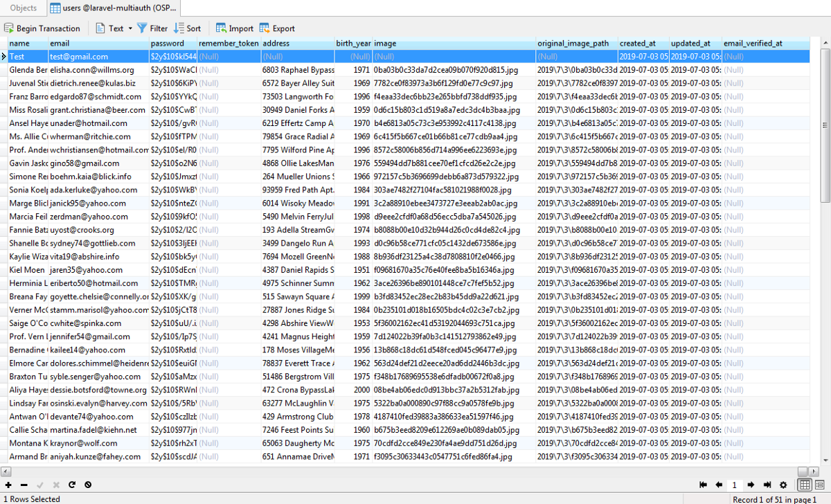Click Import in the toolbar
The image size is (831, 504).
pyautogui.click(x=235, y=28)
